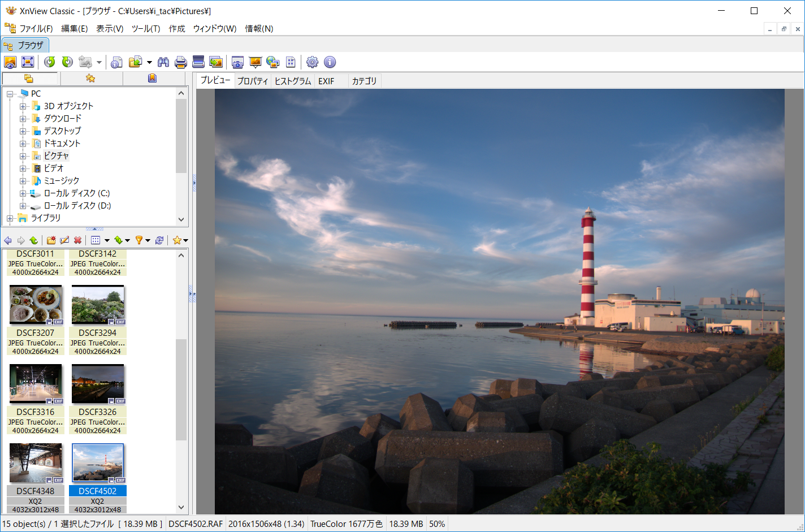
Task: Switch to the ヒストグラム tab
Action: pos(293,81)
